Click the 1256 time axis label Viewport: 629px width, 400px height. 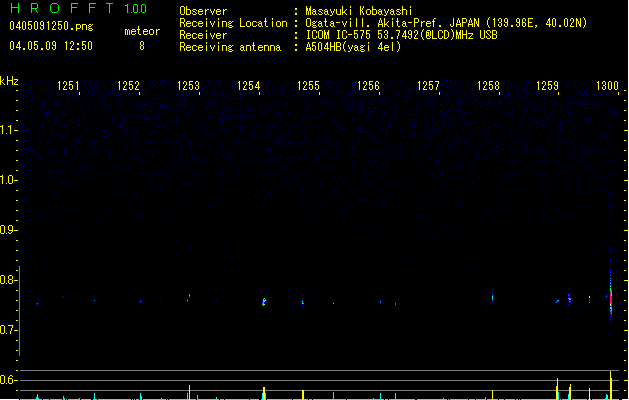click(x=368, y=85)
